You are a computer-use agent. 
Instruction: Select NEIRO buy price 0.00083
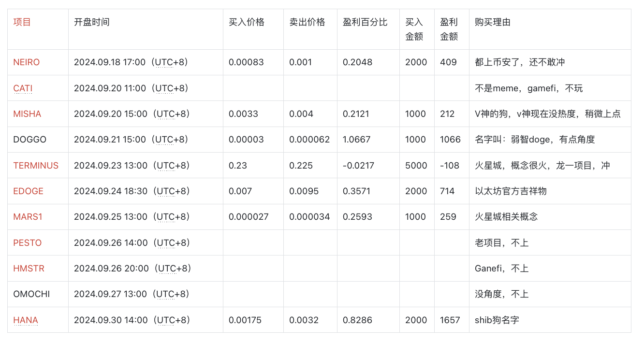coord(246,62)
